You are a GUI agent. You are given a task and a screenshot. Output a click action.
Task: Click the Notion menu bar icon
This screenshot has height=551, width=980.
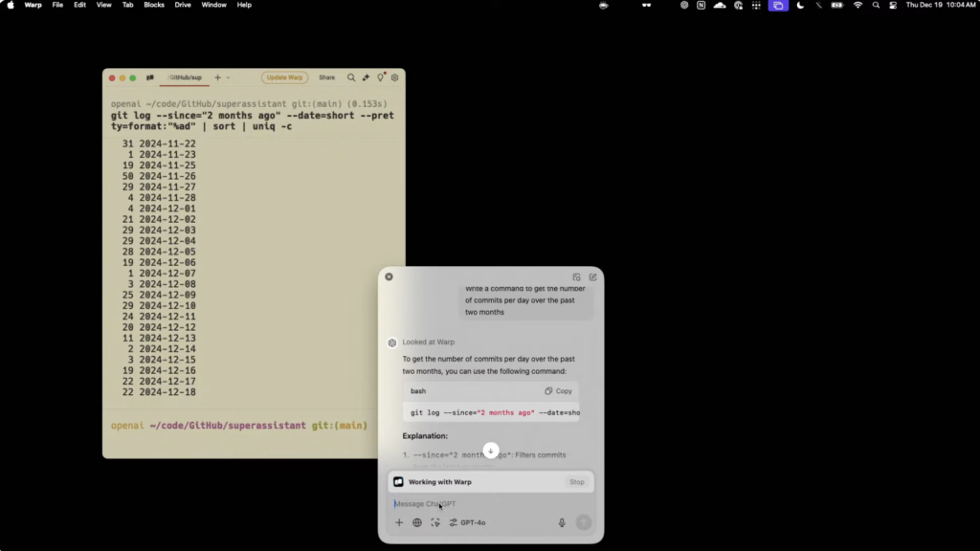pyautogui.click(x=702, y=5)
